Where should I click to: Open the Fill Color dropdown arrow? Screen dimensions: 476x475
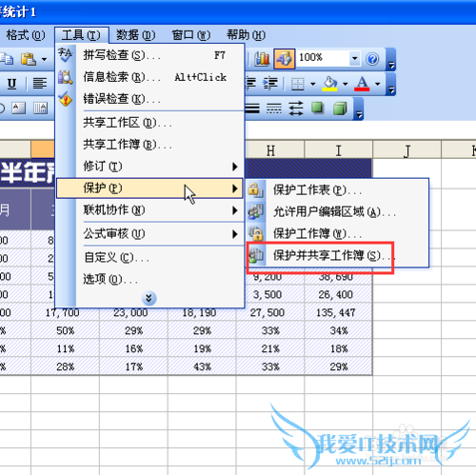point(346,84)
